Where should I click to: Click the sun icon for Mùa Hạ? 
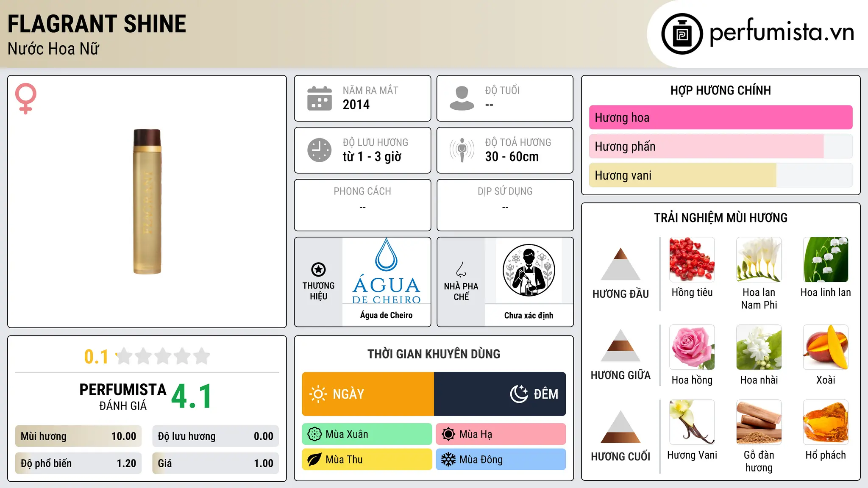(448, 434)
